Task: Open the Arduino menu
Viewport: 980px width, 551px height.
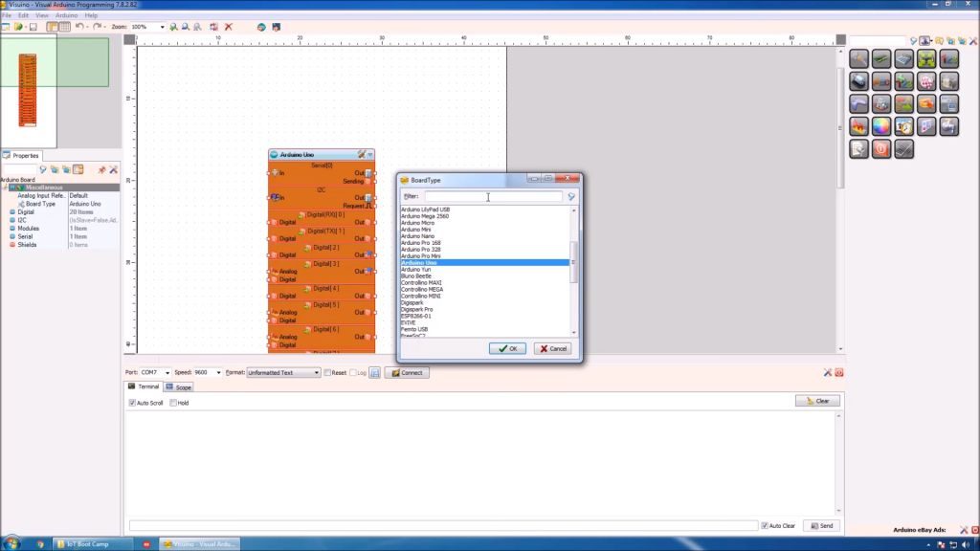Action: [x=66, y=15]
